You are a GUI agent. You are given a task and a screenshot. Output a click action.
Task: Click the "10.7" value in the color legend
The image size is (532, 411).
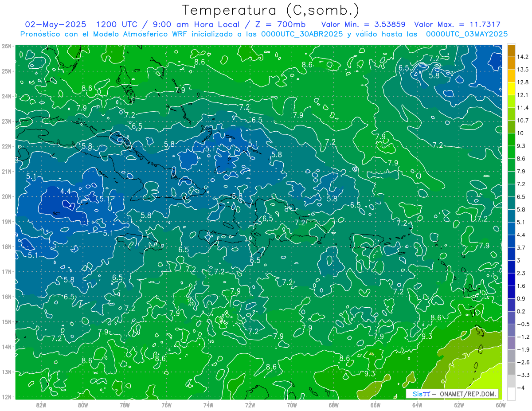(523, 121)
